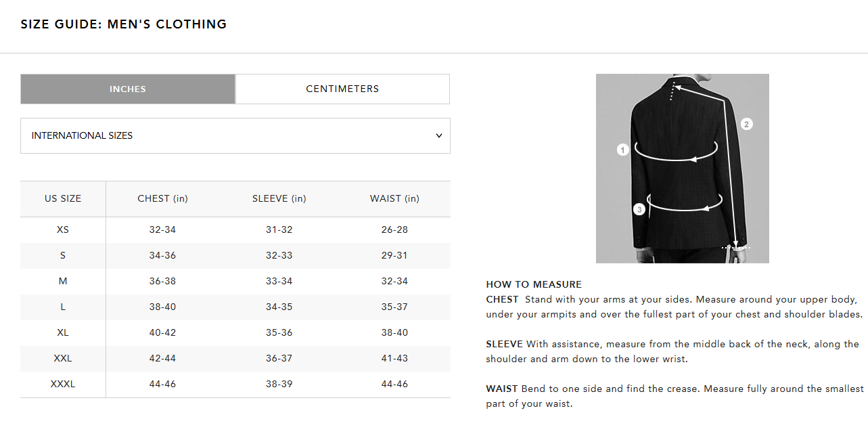
Task: Click the WAIST (in) column header
Action: click(x=394, y=199)
